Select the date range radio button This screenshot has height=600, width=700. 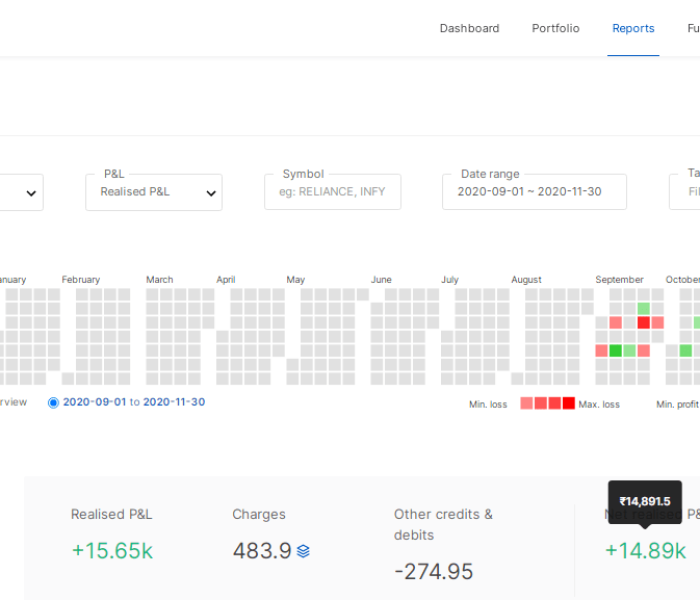[x=54, y=402]
